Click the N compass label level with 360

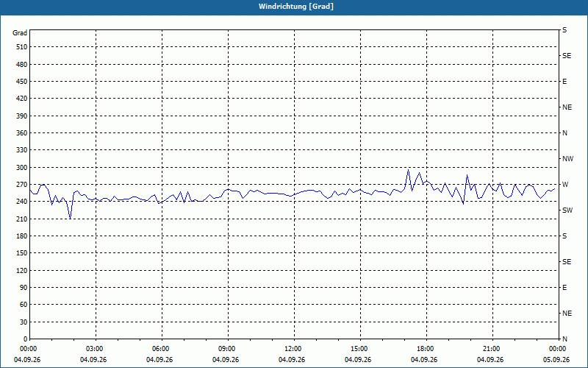point(564,133)
